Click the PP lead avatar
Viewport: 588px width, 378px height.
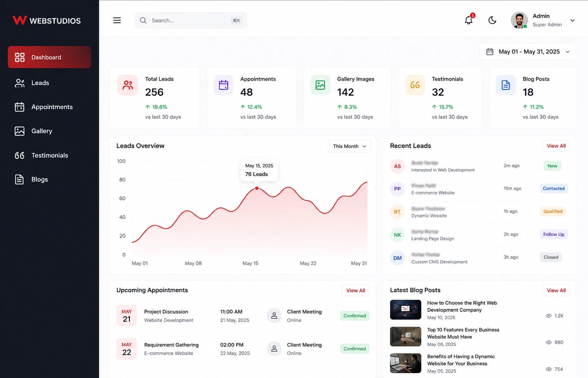pyautogui.click(x=397, y=189)
